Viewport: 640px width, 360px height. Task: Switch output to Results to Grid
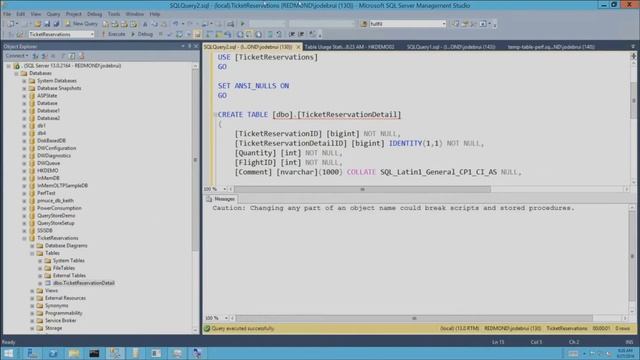point(249,34)
